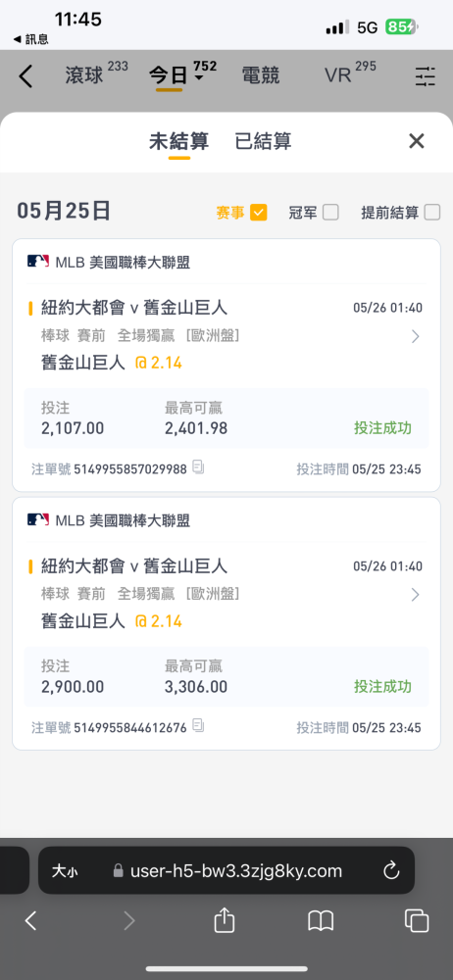Open the filter settings sliders icon
The image size is (453, 980).
[426, 76]
